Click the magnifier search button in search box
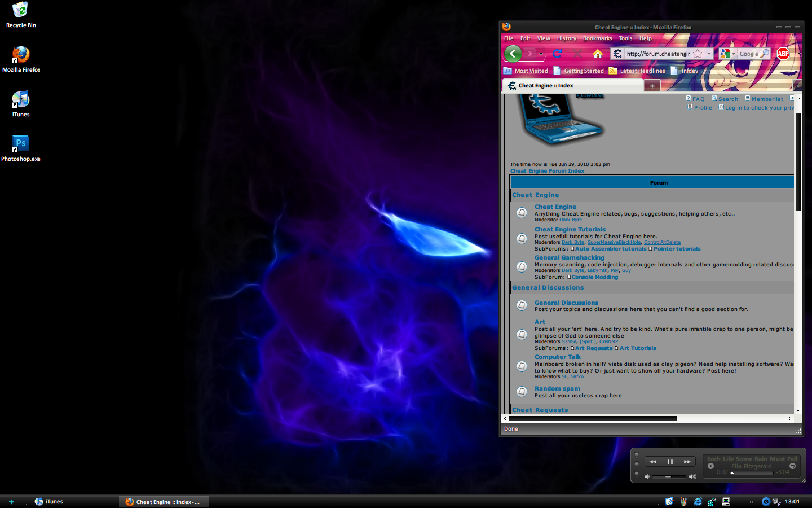The height and width of the screenshot is (508, 812). pos(765,54)
